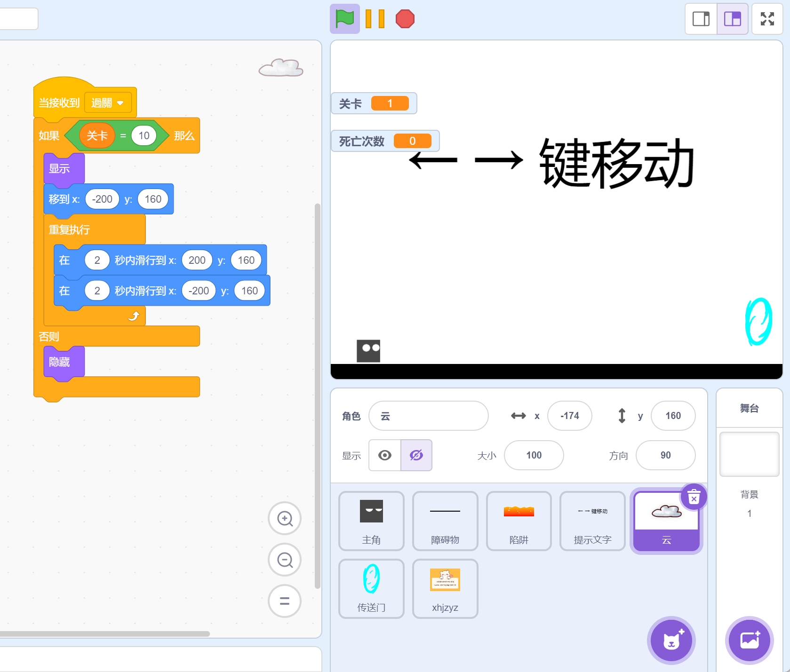Switch to small stage layout
Viewport: 790px width, 672px height.
point(701,19)
